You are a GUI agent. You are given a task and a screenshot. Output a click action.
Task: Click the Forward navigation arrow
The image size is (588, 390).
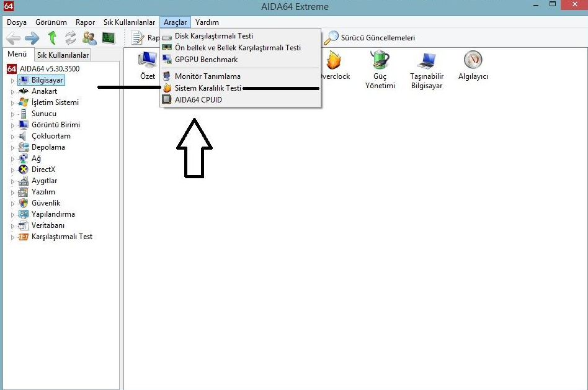click(x=32, y=38)
